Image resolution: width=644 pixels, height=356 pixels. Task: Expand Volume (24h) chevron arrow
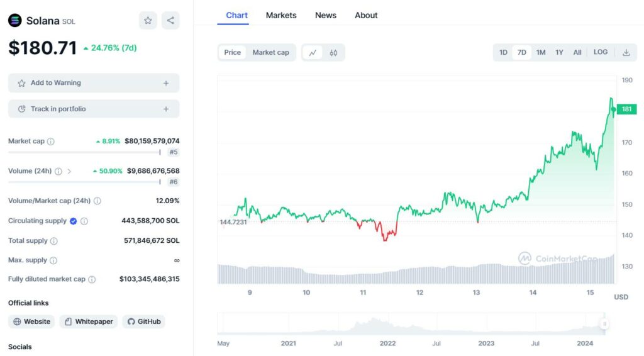coord(69,172)
